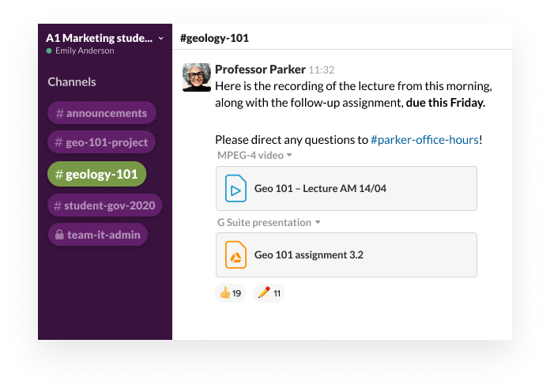Click the 11:32 message timestamp

[322, 70]
